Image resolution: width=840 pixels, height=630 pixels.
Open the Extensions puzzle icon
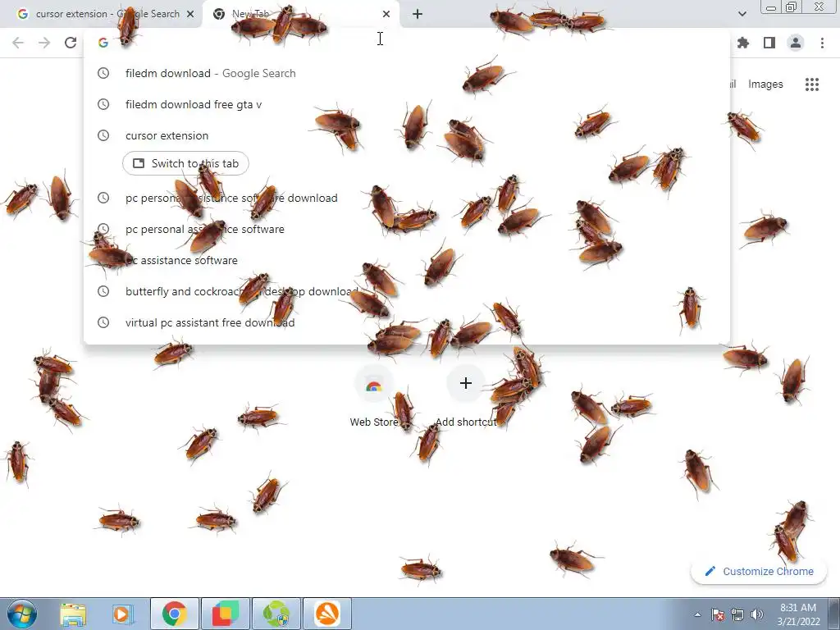pos(743,43)
